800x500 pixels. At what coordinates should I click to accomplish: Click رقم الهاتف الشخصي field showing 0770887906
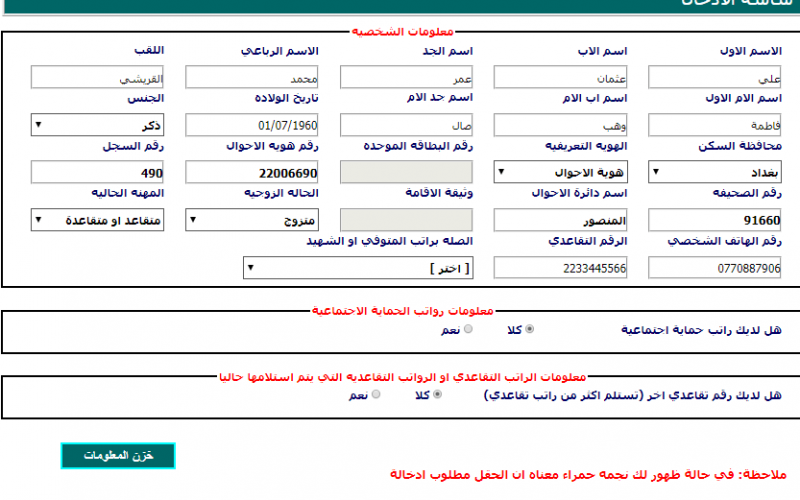coord(715,268)
